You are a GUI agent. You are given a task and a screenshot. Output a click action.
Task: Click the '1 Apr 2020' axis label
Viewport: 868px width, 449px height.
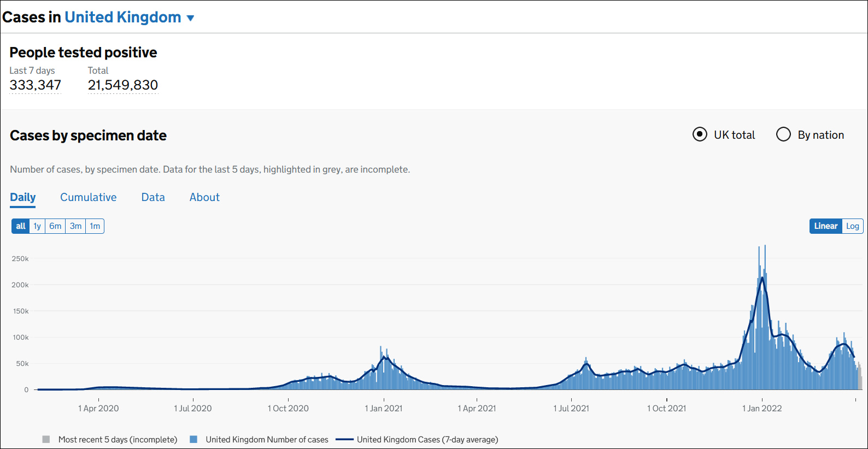98,409
